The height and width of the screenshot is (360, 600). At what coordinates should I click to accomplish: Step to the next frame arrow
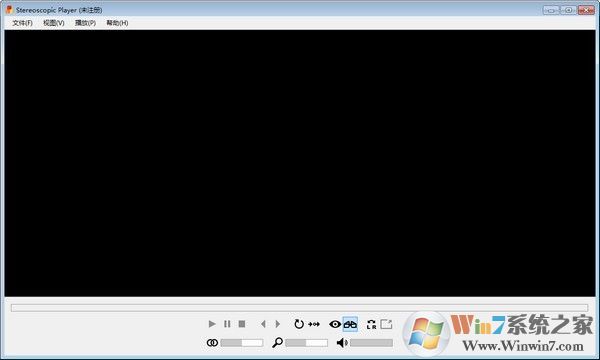(278, 324)
